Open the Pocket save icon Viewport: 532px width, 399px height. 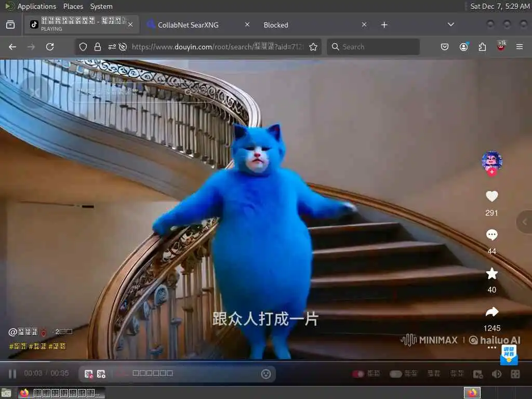tap(445, 47)
